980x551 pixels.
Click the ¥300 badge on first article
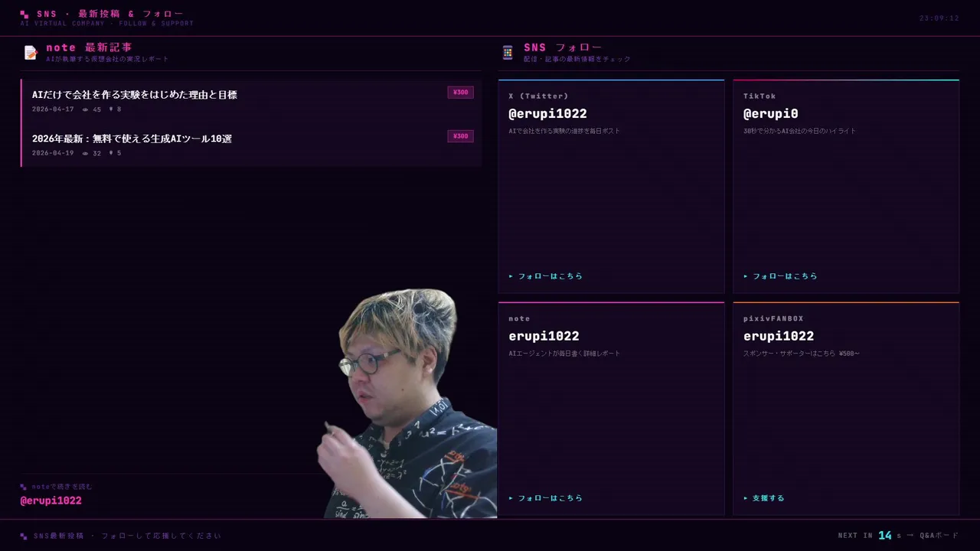coord(460,93)
